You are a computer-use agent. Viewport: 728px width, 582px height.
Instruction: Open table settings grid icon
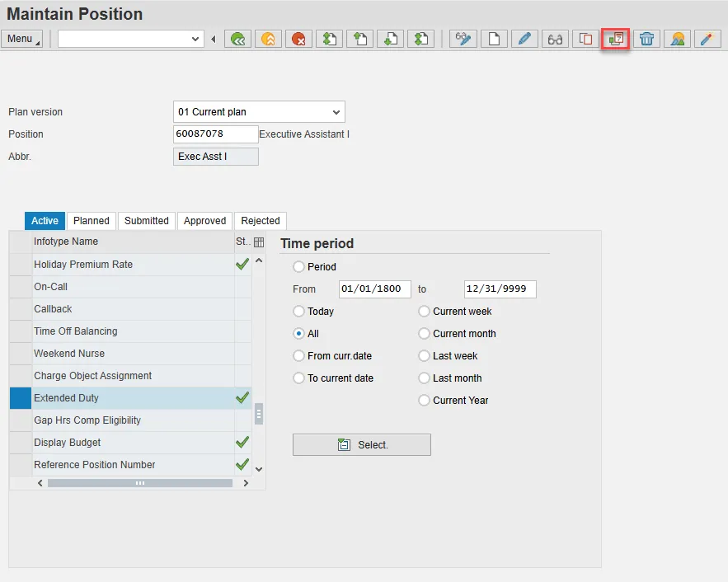(259, 242)
